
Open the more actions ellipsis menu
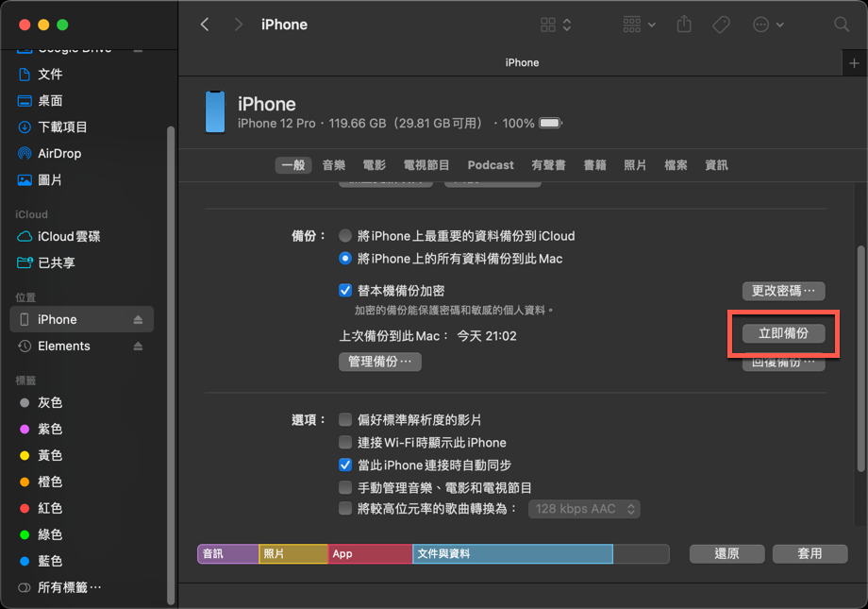(x=768, y=25)
